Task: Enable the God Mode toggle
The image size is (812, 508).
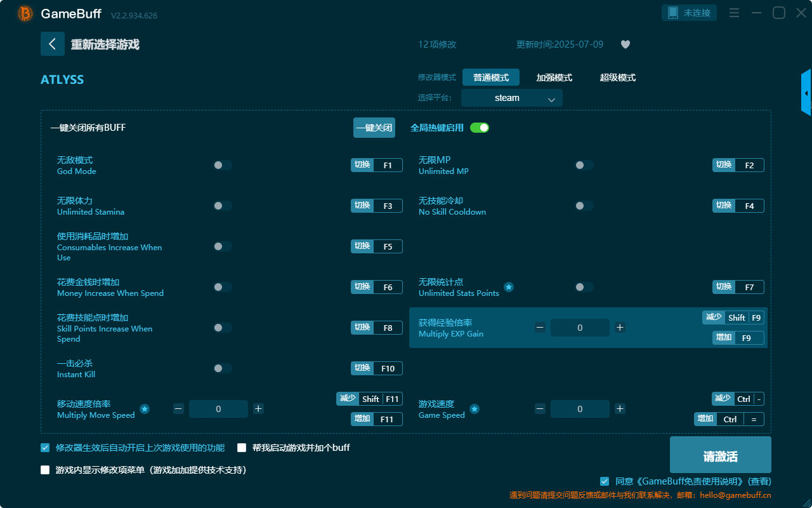Action: click(x=222, y=164)
